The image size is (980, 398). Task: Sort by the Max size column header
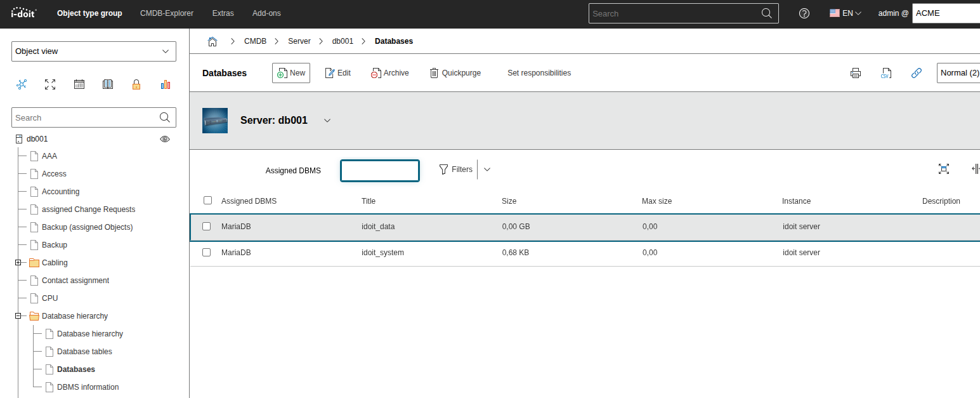pyautogui.click(x=657, y=201)
